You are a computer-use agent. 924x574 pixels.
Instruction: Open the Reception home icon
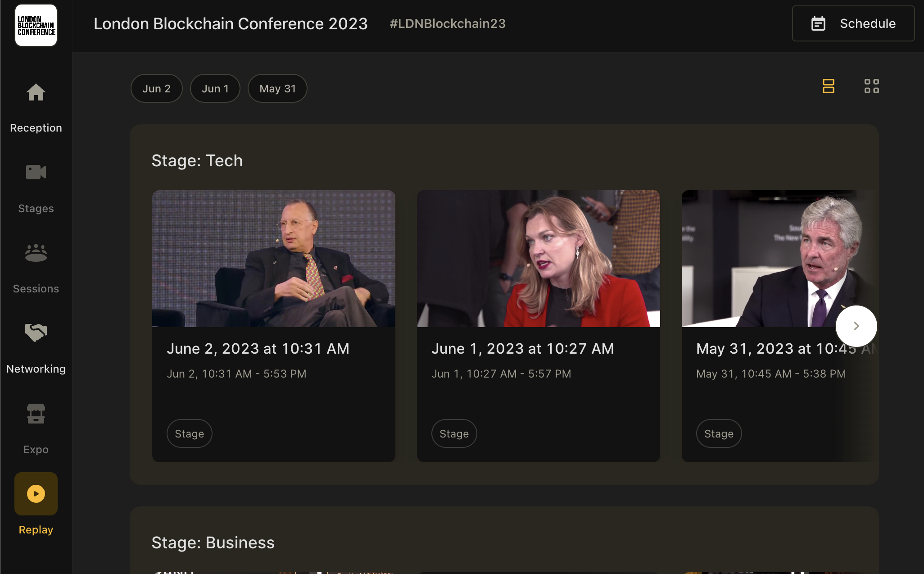[36, 92]
